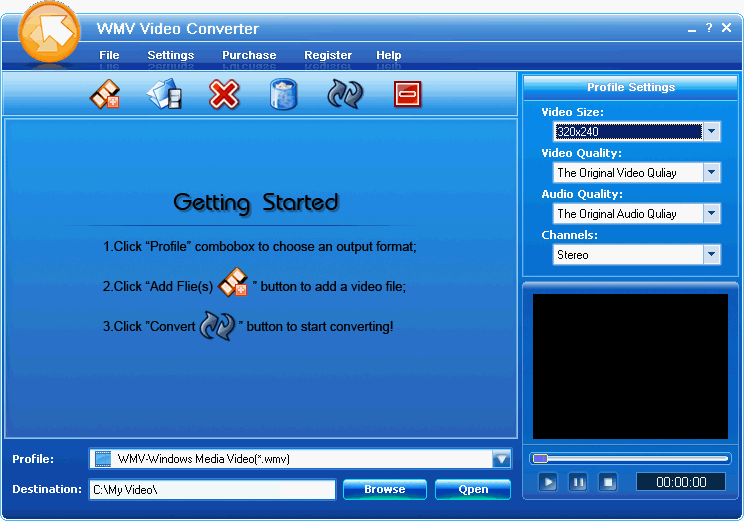
Task: Click the preview seek slider handle
Action: point(540,458)
